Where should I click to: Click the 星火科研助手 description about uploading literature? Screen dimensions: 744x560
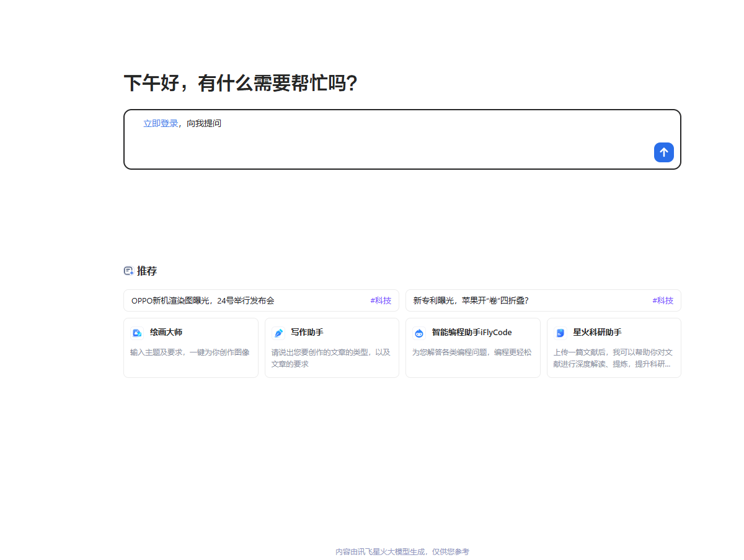(613, 358)
